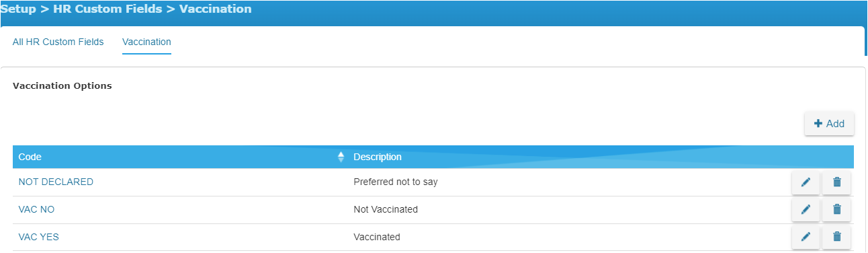Switch to the All HR Custom Fields tab
868x253 pixels.
point(58,42)
